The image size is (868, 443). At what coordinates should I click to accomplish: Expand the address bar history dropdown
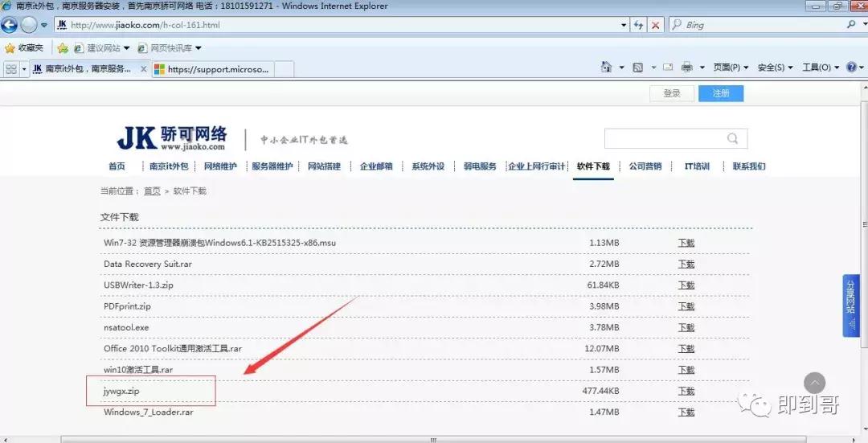click(624, 25)
